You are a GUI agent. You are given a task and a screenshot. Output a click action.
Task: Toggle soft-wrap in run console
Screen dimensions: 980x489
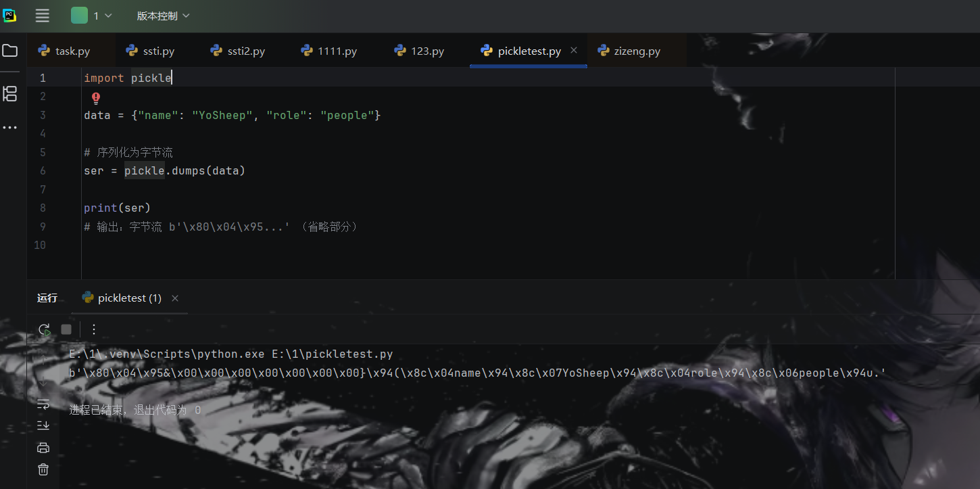tap(43, 404)
